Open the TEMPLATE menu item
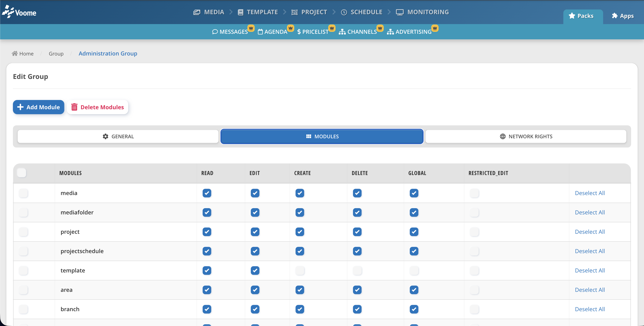 click(x=258, y=12)
